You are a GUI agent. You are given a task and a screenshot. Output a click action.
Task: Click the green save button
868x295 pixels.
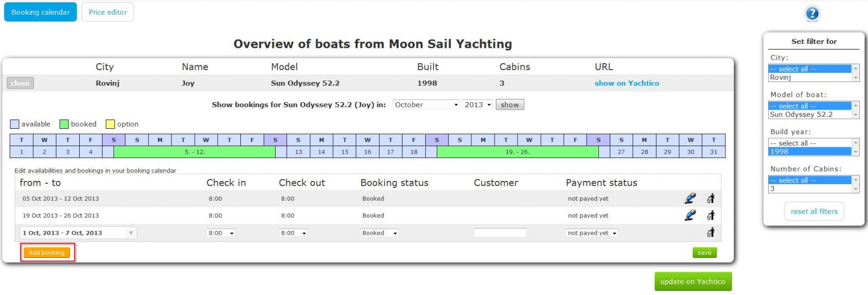(x=704, y=253)
